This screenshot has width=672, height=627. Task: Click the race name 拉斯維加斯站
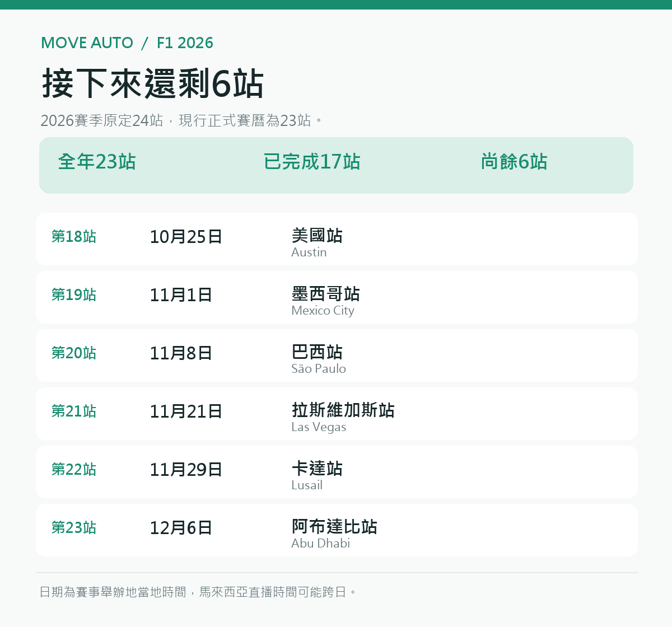(343, 410)
